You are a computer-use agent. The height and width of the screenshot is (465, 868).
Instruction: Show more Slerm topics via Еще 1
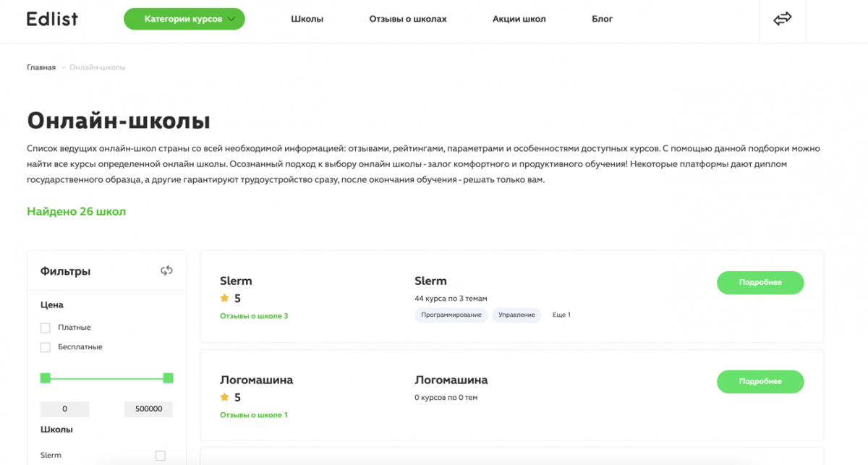(561, 315)
